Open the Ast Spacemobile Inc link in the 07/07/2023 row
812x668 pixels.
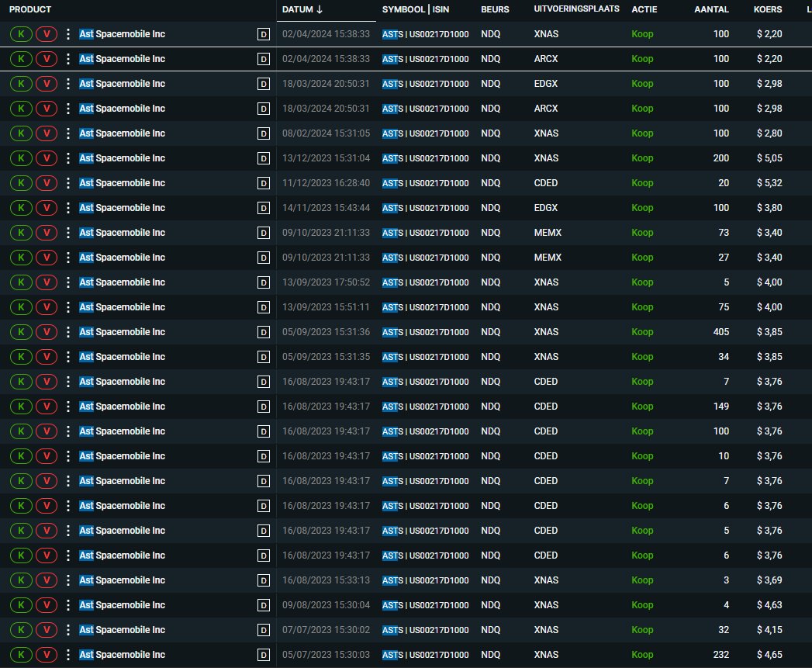coord(123,630)
